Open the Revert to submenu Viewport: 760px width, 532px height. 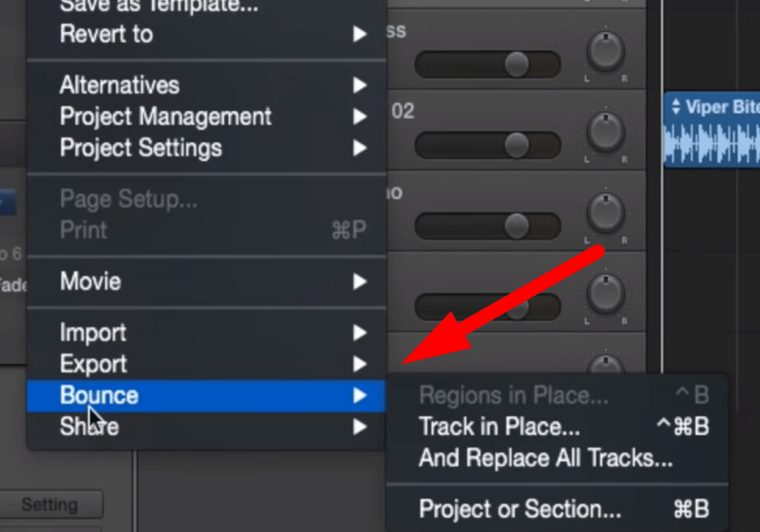click(x=206, y=34)
